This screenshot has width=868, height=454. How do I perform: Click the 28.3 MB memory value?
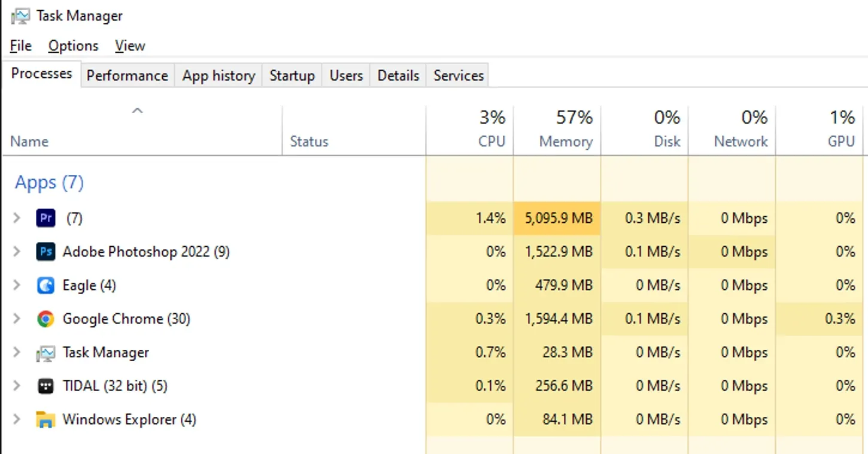pos(567,352)
